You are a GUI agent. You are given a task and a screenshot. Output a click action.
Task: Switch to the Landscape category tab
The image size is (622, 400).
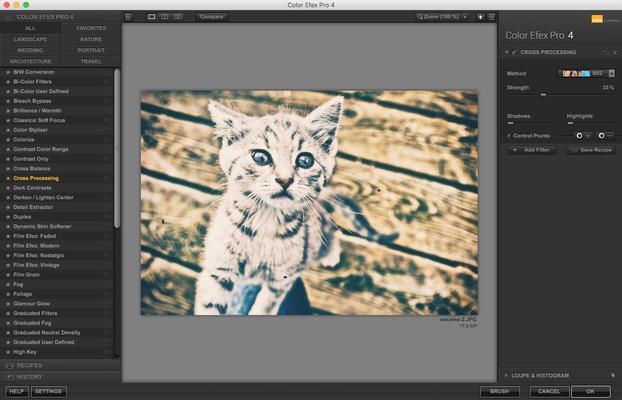pos(30,39)
